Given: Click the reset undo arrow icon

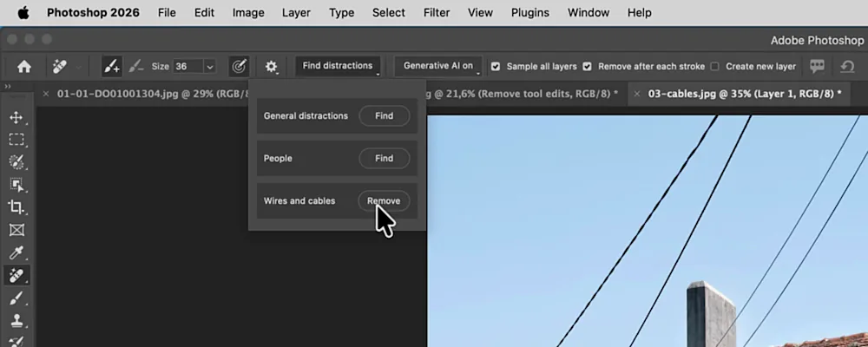Looking at the screenshot, I should point(847,67).
